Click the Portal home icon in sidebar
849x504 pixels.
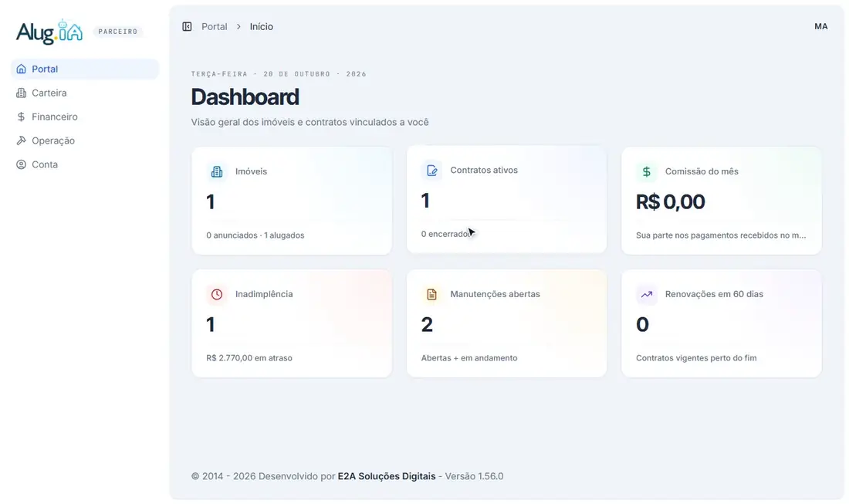pyautogui.click(x=21, y=69)
